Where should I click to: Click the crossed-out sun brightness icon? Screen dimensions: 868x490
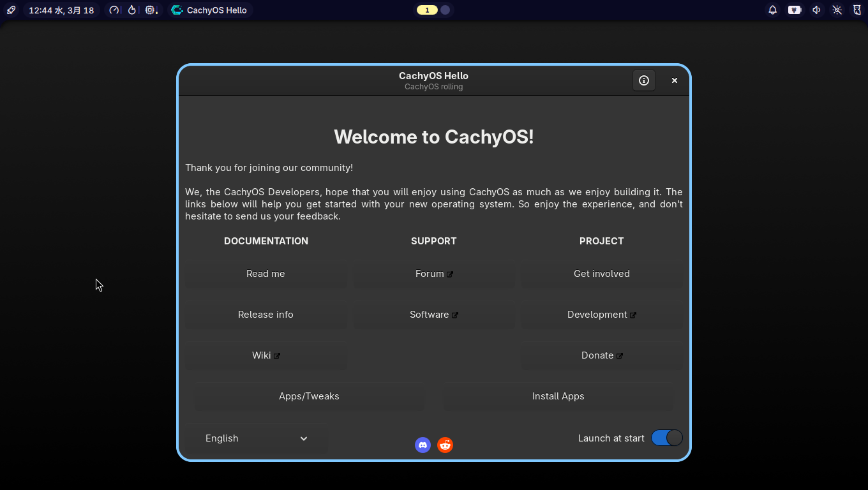tap(837, 10)
